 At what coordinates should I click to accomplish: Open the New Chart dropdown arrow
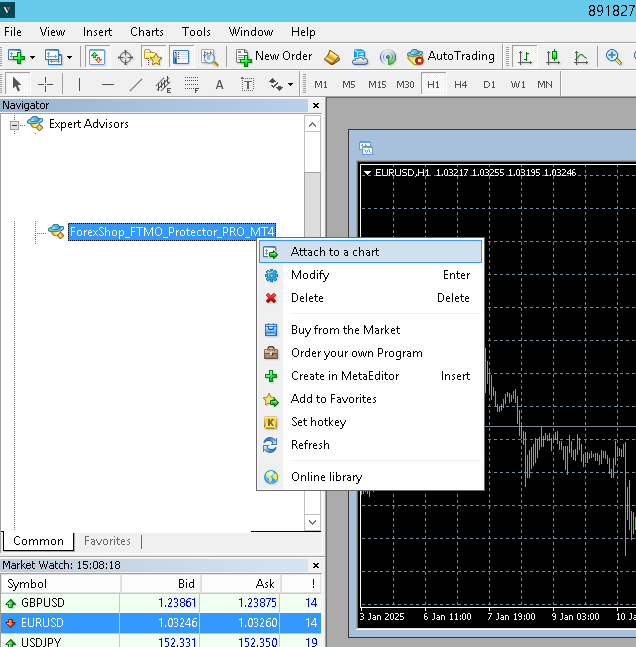[x=32, y=57]
